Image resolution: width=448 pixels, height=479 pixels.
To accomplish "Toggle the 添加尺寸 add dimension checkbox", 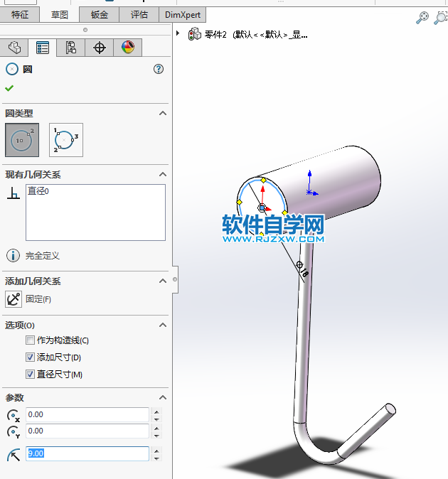I will pyautogui.click(x=30, y=357).
